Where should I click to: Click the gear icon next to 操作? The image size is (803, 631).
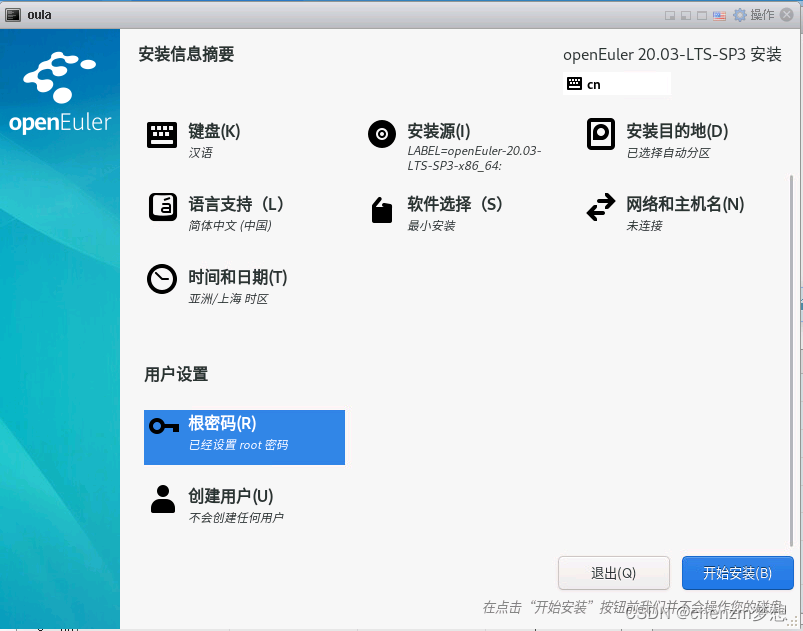click(739, 15)
